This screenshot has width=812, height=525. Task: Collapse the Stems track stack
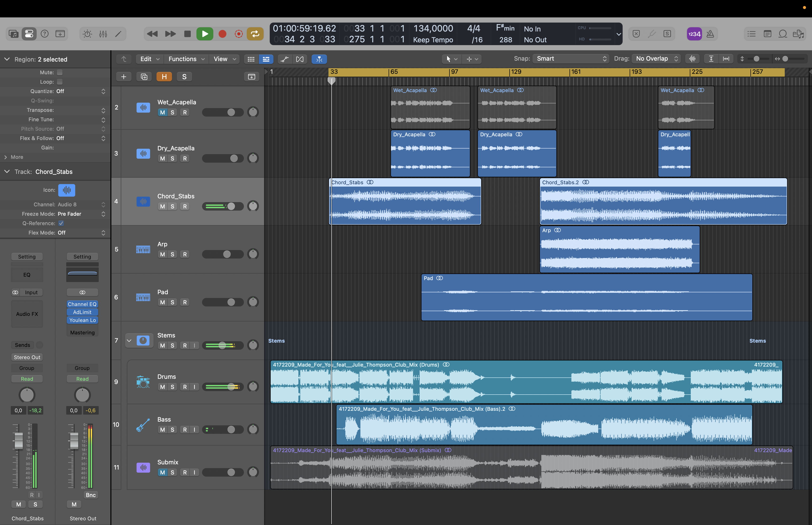point(129,340)
